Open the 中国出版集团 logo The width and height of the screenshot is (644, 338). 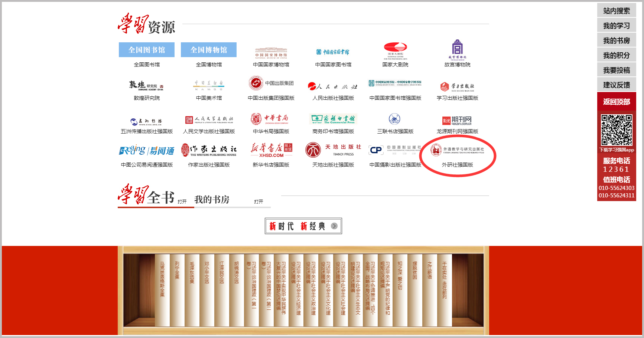click(271, 83)
